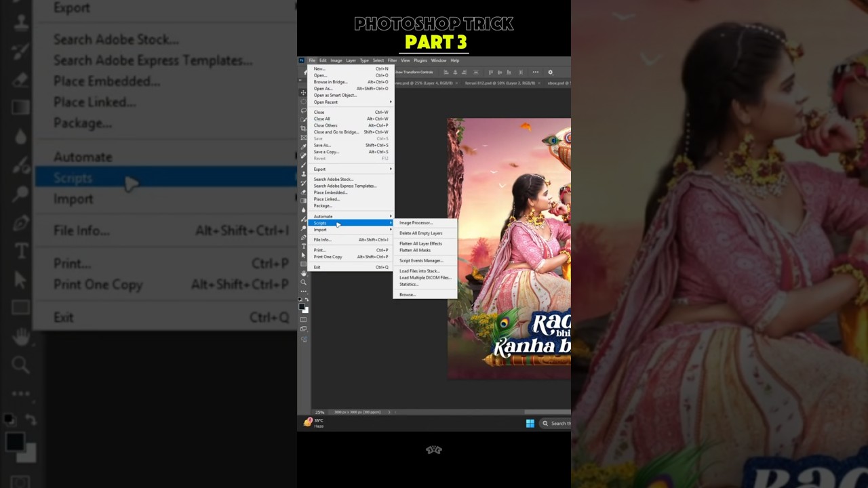The width and height of the screenshot is (868, 488).
Task: Choose Delete All Empty Layers script
Action: 425,233
